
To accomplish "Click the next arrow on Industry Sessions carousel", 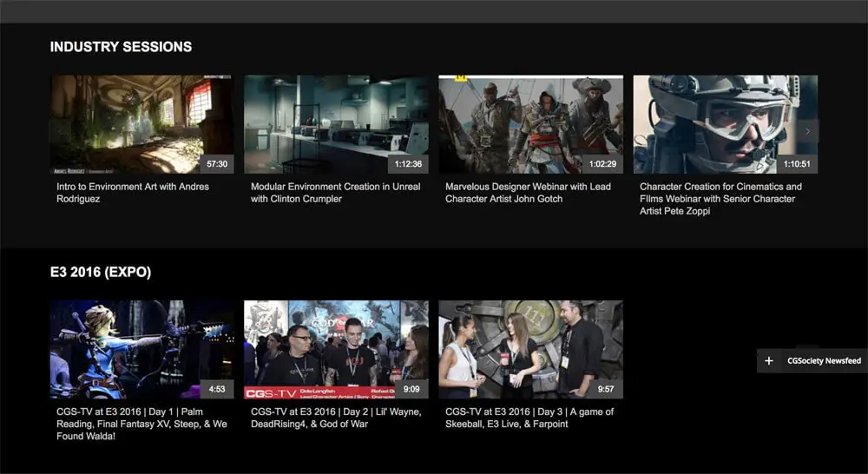I will click(x=807, y=131).
